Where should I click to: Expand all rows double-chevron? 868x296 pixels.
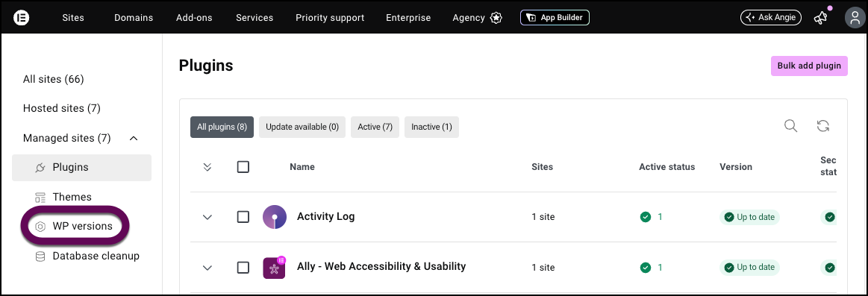click(207, 167)
